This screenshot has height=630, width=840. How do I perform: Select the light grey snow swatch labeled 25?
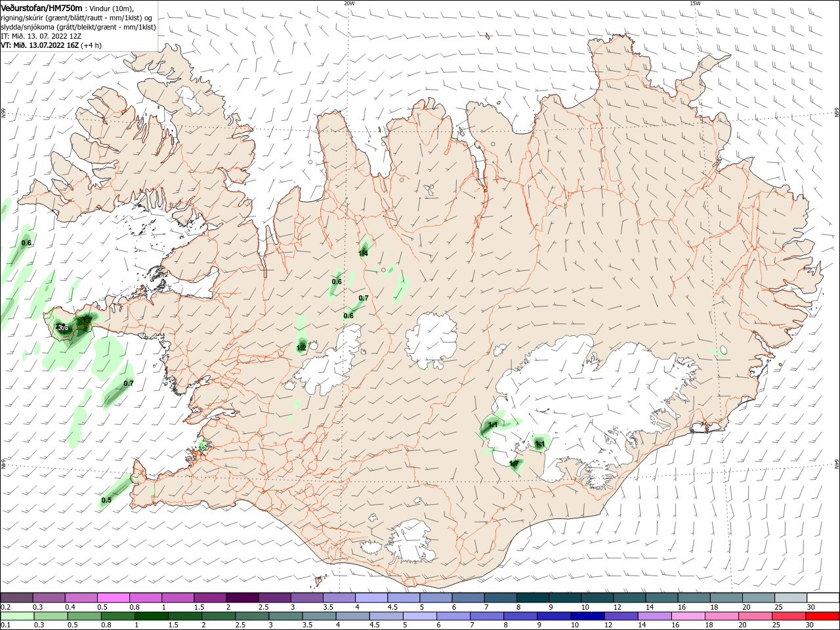[x=790, y=598]
